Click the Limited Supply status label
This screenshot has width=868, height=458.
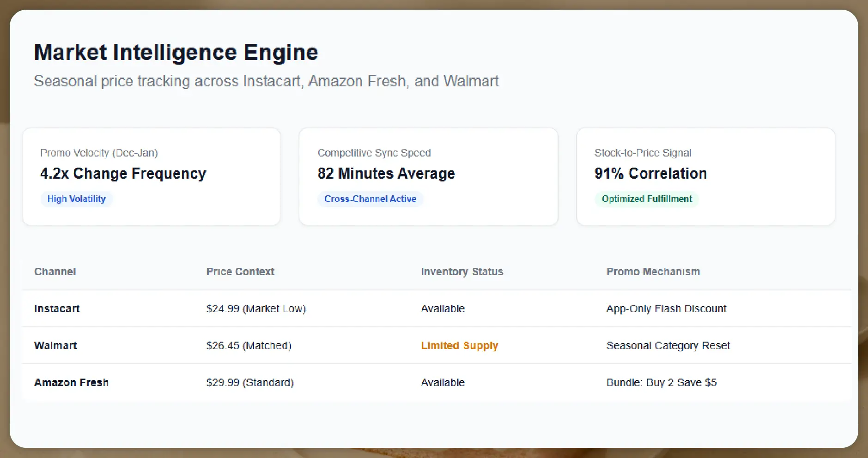[x=459, y=345]
